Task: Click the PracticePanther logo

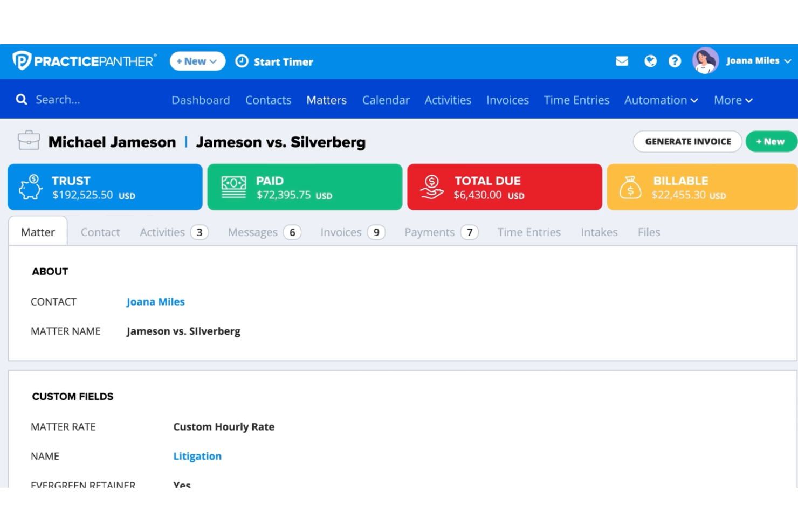Action: point(84,60)
